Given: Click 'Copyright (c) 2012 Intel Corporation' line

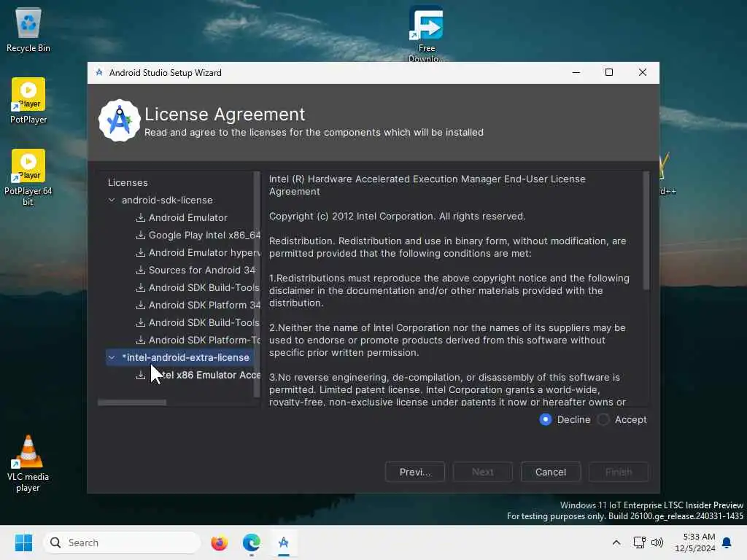Looking at the screenshot, I should pos(397,216).
